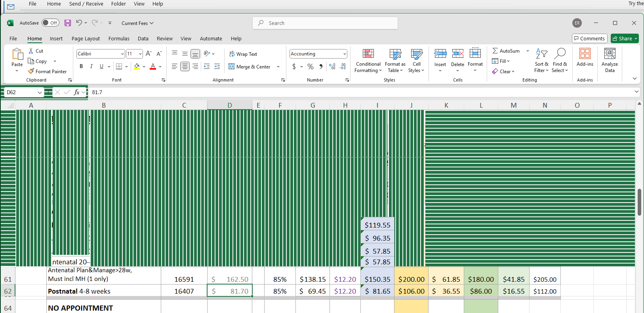
Task: Click the Increase Indent icon
Action: (217, 66)
